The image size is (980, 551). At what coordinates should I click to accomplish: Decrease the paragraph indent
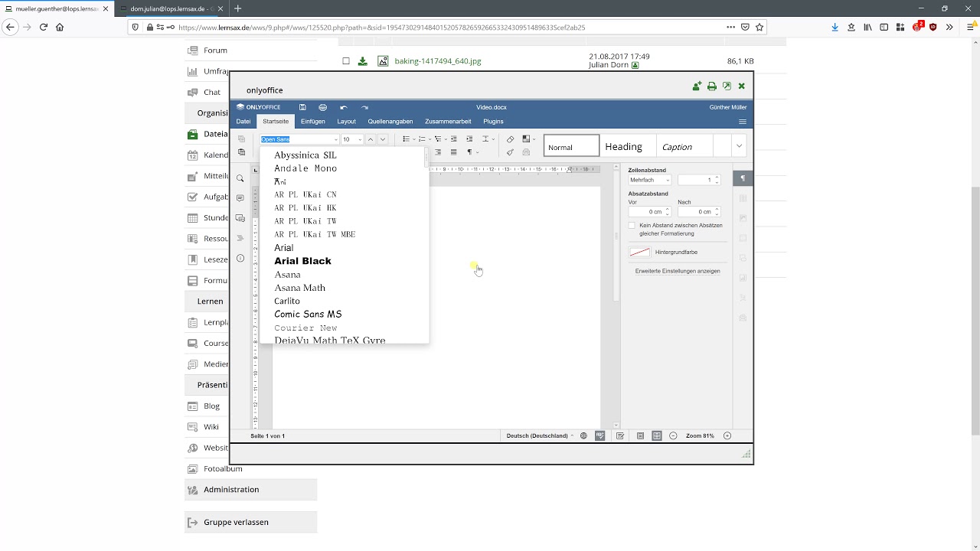(454, 139)
